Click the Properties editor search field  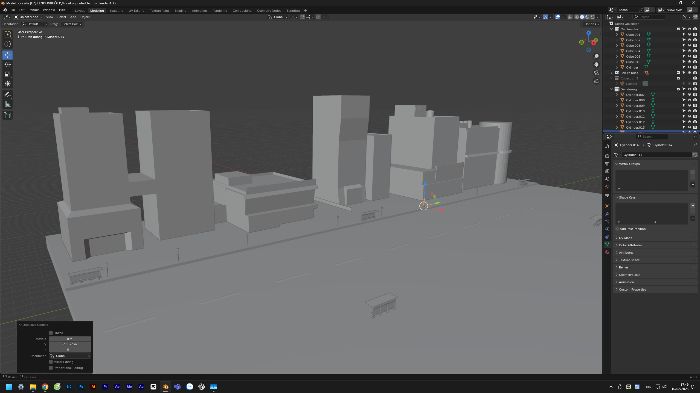tap(652, 137)
